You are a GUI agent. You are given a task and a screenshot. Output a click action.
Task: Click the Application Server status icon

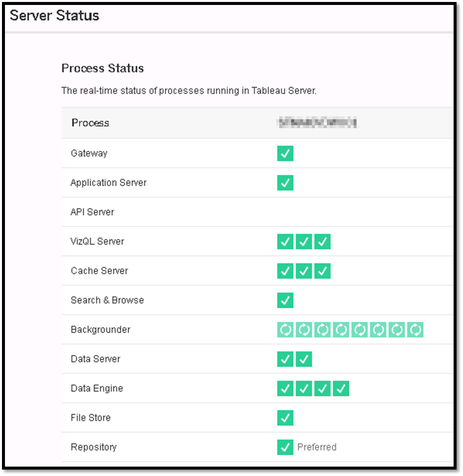coord(285,183)
